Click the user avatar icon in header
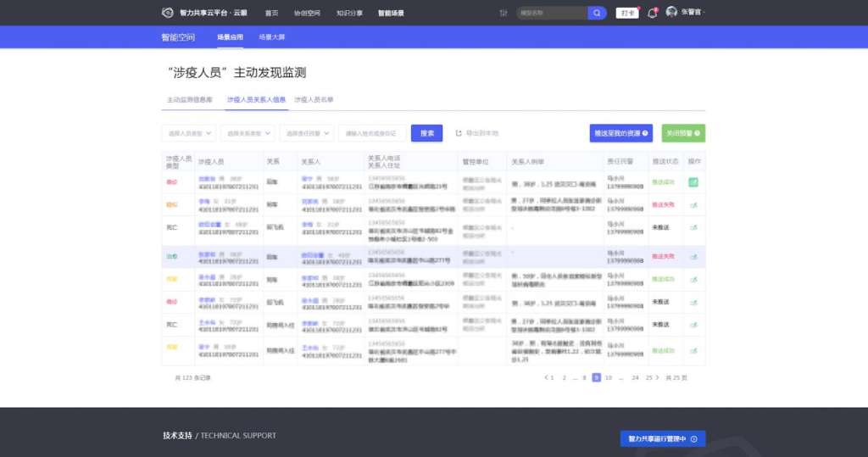868x457 pixels. [x=672, y=13]
